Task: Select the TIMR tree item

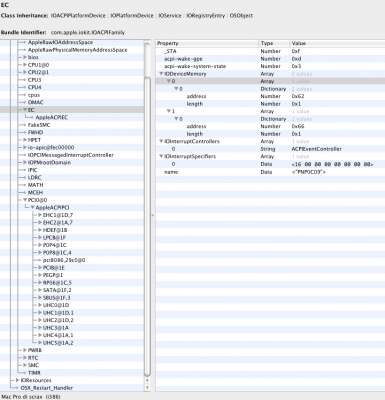Action: 34,373
